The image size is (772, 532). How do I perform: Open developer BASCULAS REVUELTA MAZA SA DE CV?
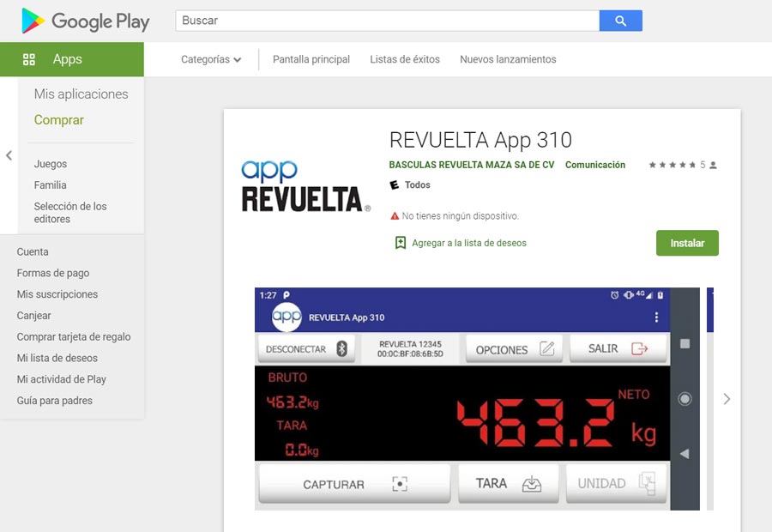click(x=472, y=165)
